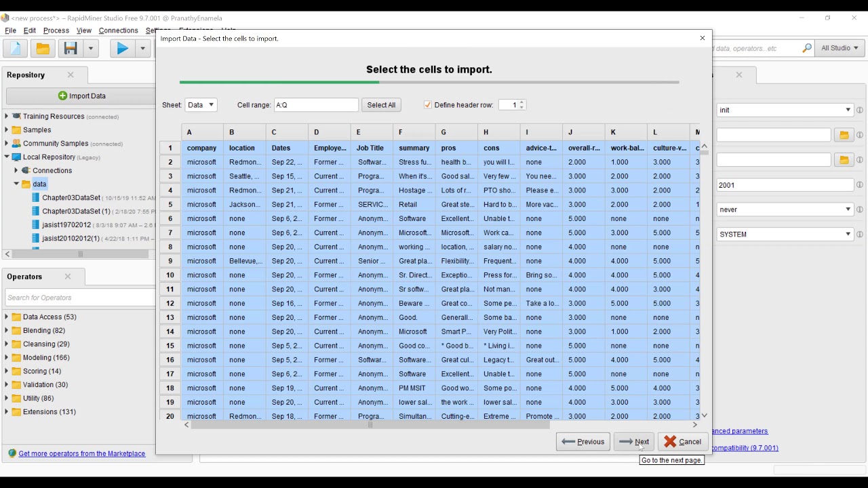Click the New Process toolbar icon
The image size is (868, 488).
[15, 48]
